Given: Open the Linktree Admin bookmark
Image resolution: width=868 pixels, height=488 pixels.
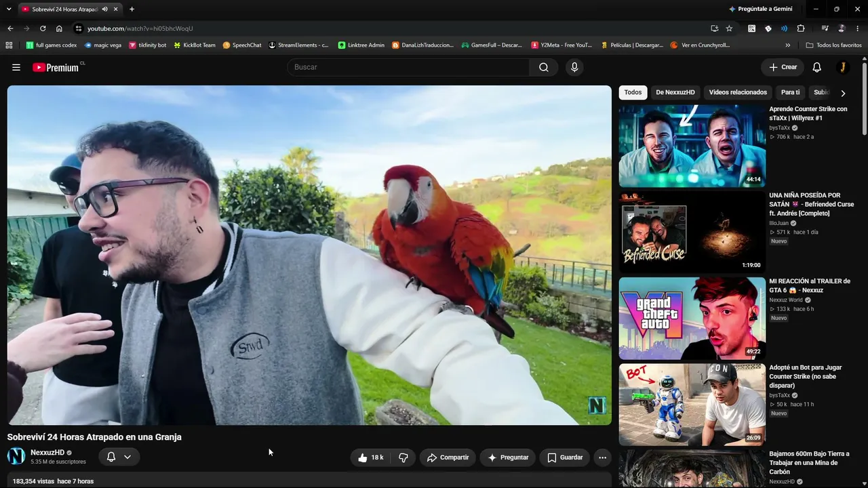Looking at the screenshot, I should pos(361,45).
